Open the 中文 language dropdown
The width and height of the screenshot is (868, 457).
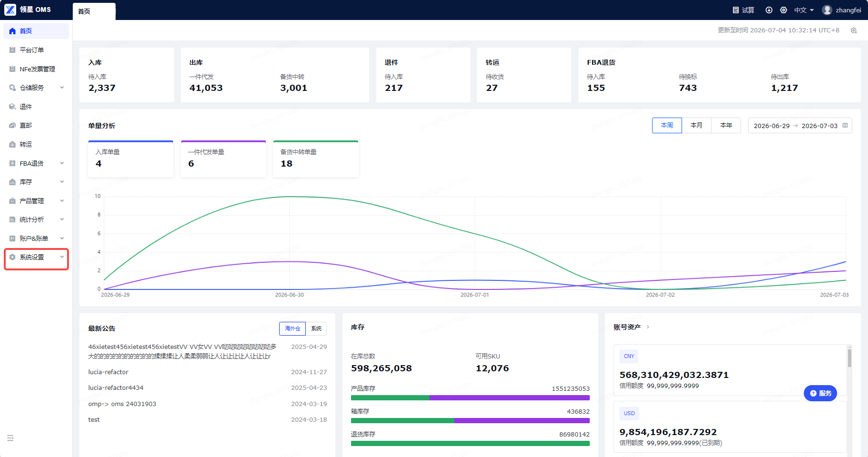click(804, 10)
